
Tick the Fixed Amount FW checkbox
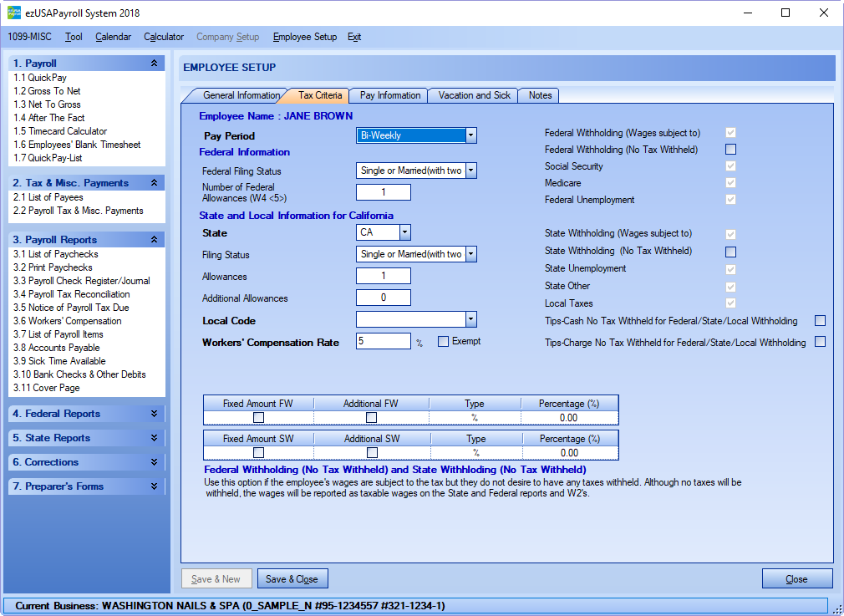[259, 418]
